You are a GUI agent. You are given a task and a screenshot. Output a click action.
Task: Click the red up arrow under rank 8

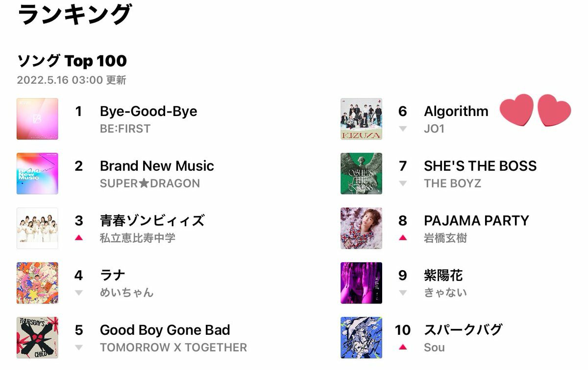pos(403,238)
